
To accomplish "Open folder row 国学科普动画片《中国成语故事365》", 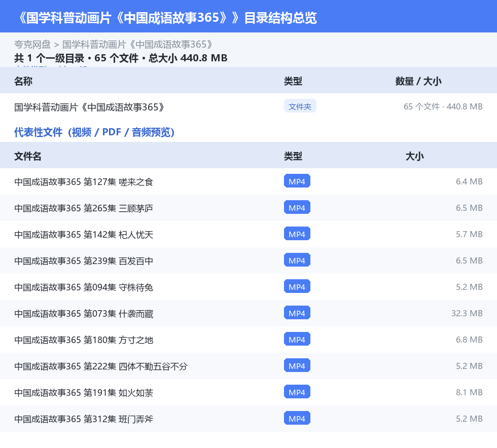I will [x=248, y=107].
